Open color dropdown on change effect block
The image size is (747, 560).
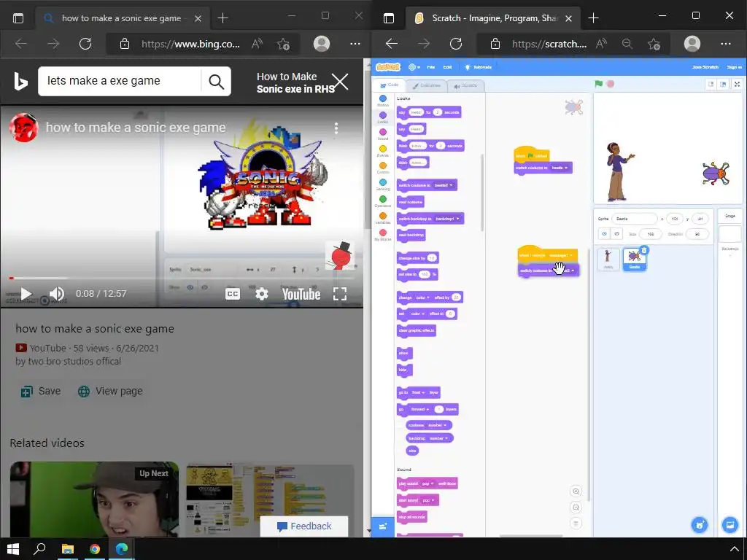click(420, 297)
